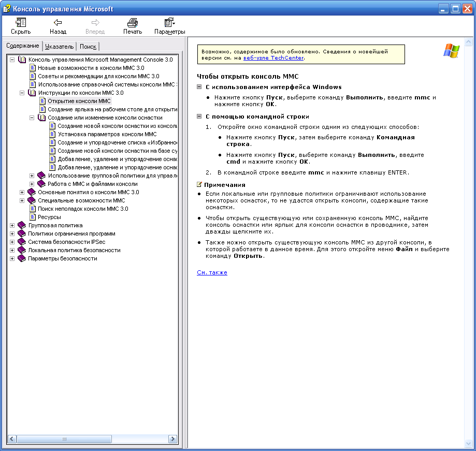The height and width of the screenshot is (451, 476).
Task: Click the closed book icon of Групповая политика
Action: (22, 225)
